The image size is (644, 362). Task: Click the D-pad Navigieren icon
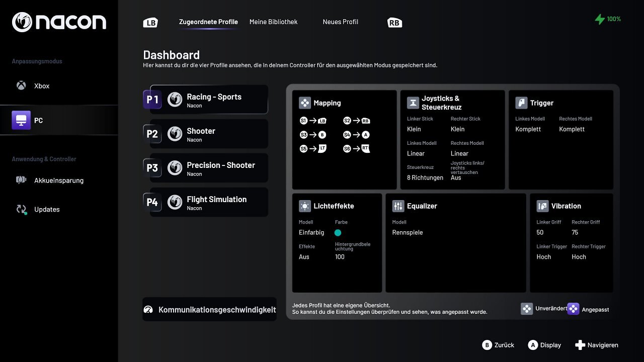(580, 345)
